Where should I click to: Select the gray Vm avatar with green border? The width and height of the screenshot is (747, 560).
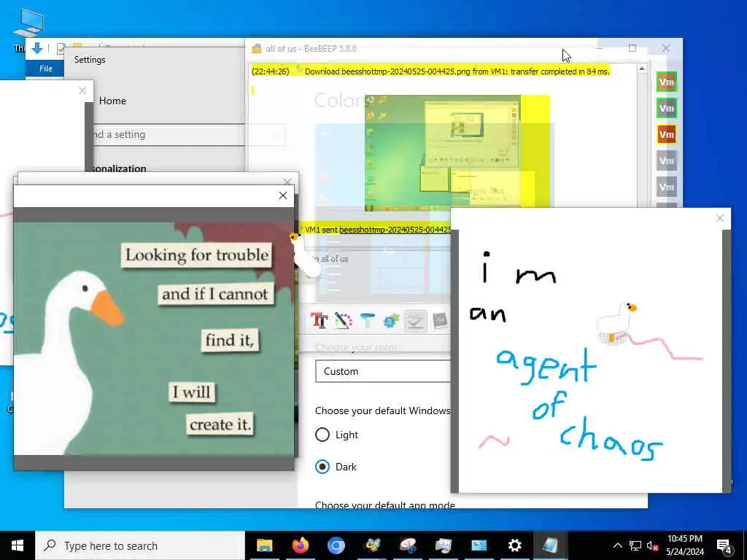click(666, 109)
